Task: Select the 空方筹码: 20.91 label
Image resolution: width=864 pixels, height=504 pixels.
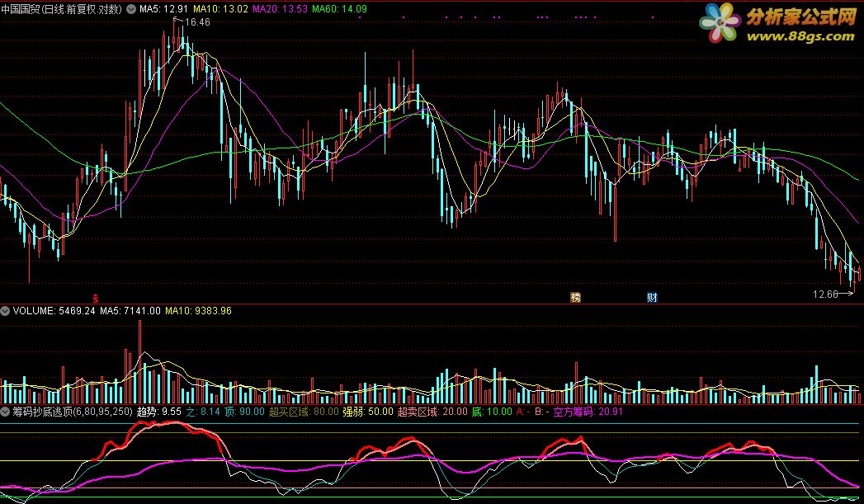Action: tap(588, 412)
